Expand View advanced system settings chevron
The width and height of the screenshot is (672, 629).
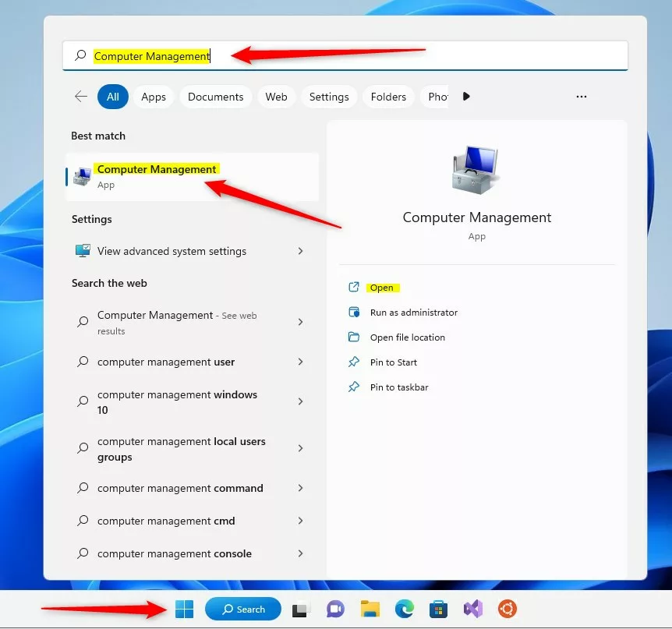coord(300,251)
